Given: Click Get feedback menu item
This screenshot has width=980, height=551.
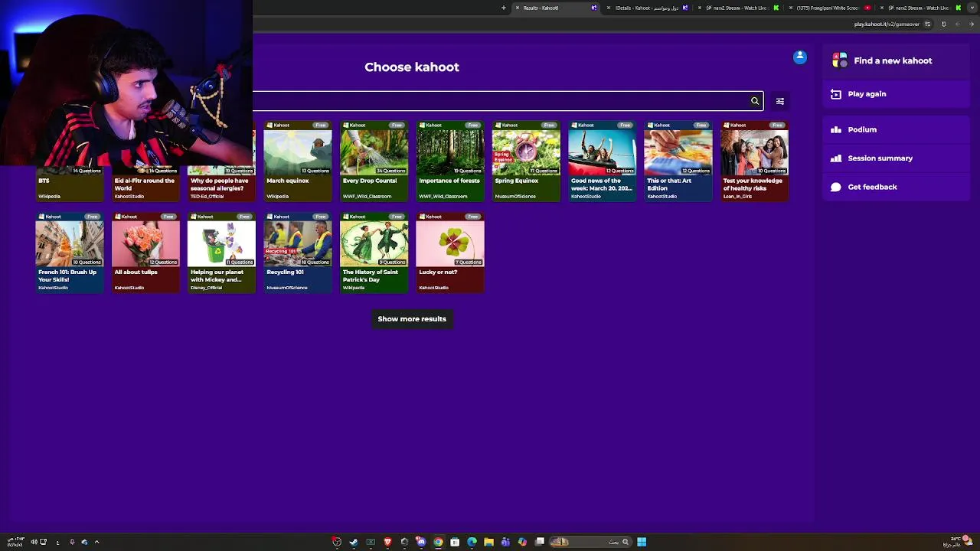Looking at the screenshot, I should (x=897, y=187).
